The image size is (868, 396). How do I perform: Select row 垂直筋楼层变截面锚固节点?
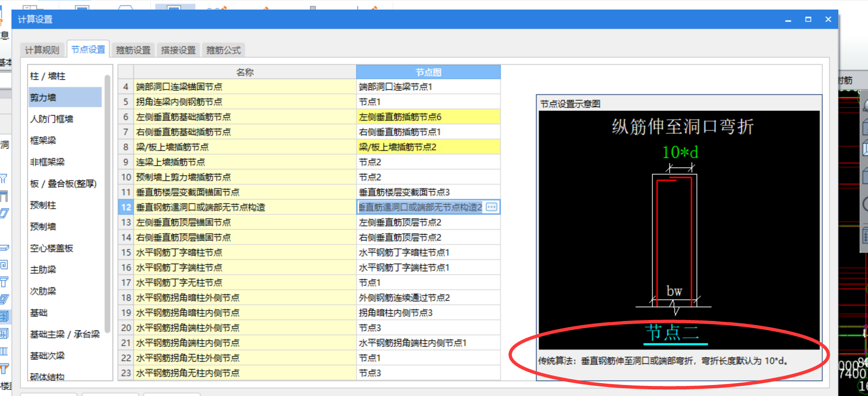tap(245, 192)
